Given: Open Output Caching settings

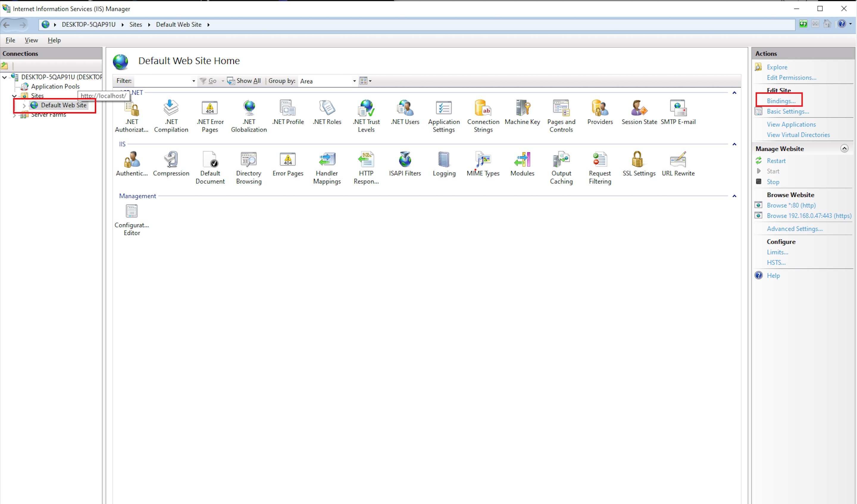Looking at the screenshot, I should pyautogui.click(x=561, y=168).
